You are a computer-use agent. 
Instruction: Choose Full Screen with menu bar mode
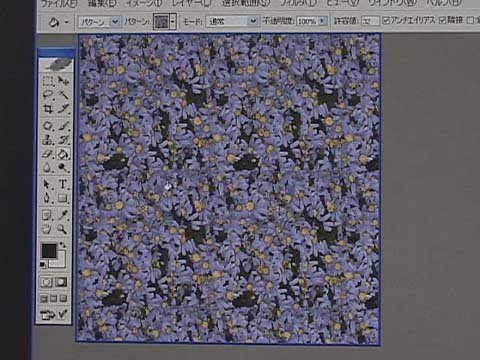[54, 298]
